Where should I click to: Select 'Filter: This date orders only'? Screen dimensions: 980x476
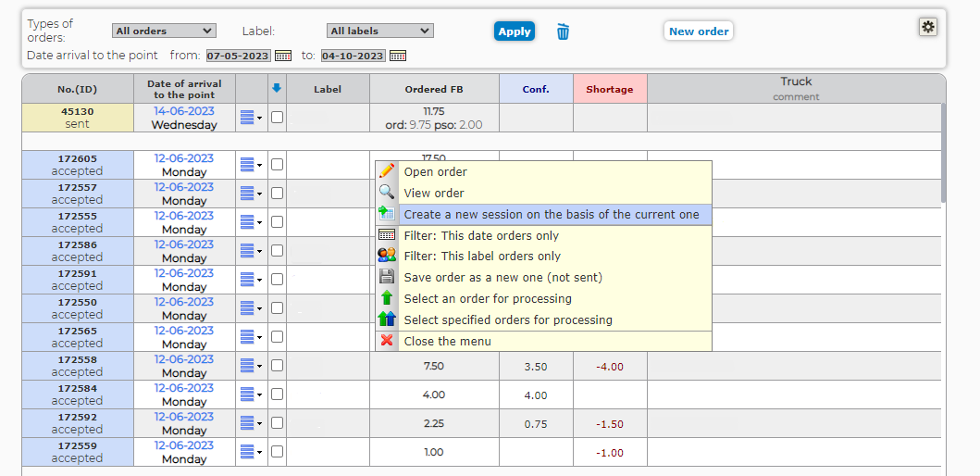pyautogui.click(x=481, y=236)
